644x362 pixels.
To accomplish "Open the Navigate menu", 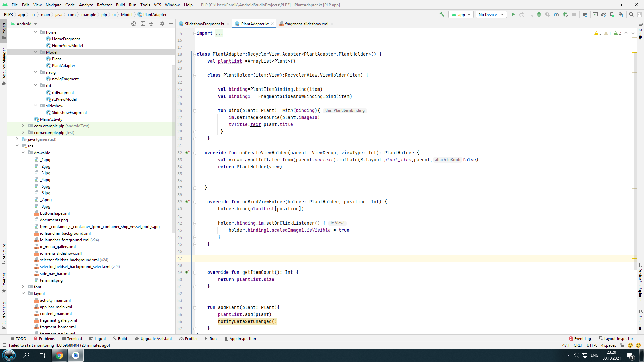I will pyautogui.click(x=53, y=5).
